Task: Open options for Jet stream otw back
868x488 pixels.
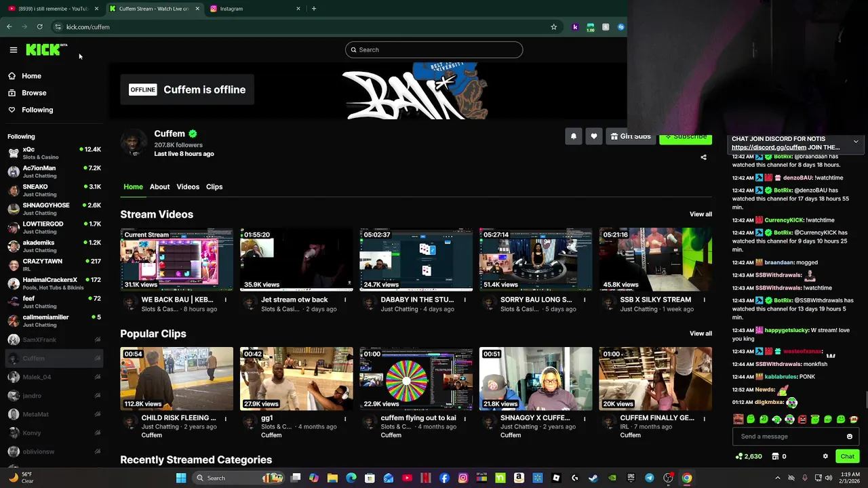Action: (345, 300)
